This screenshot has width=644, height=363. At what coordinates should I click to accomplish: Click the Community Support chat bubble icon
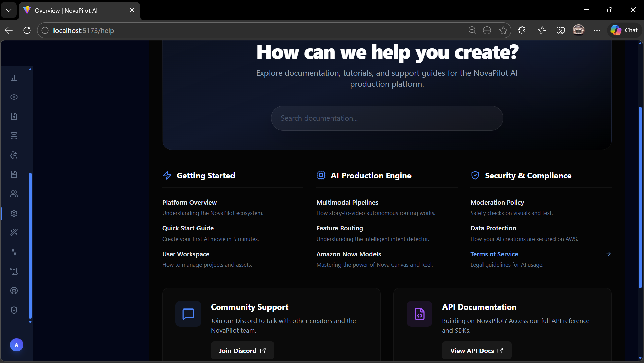(x=188, y=314)
